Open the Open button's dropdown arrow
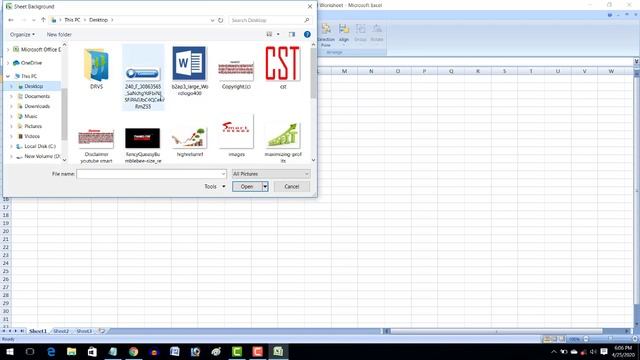The image size is (640, 360). pyautogui.click(x=265, y=187)
